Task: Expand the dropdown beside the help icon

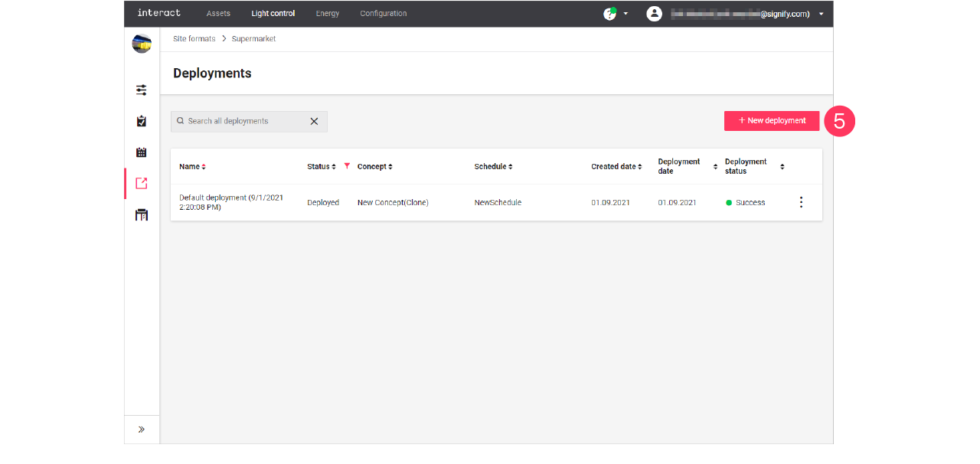Action: pos(626,14)
